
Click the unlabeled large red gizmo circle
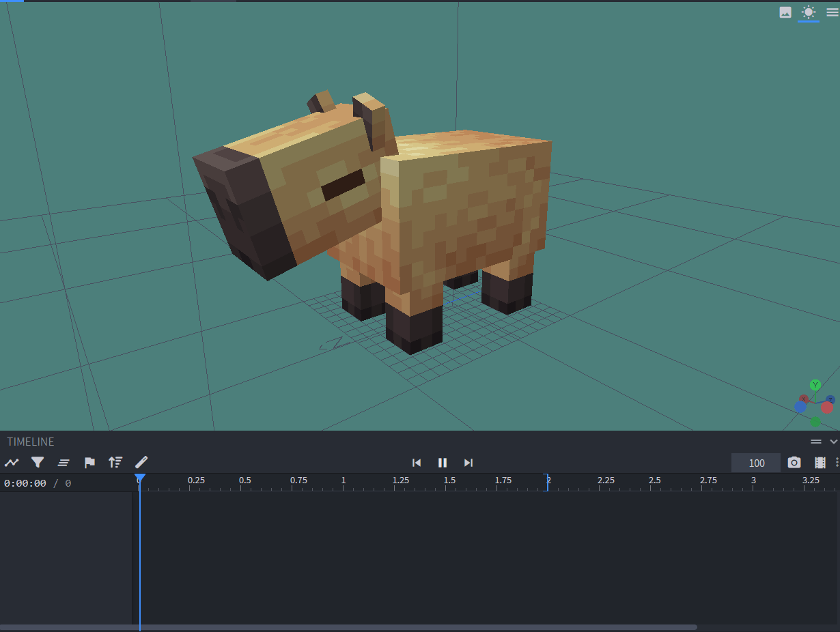click(827, 407)
